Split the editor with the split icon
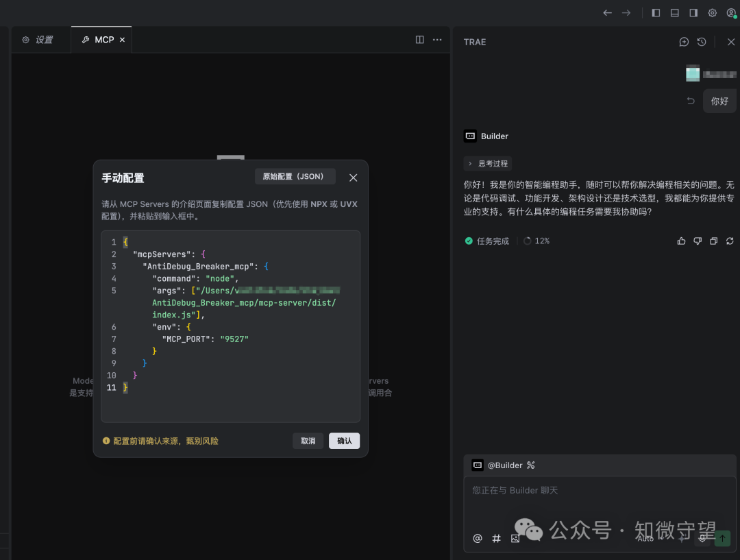Screen dimensions: 740x560 (419, 40)
